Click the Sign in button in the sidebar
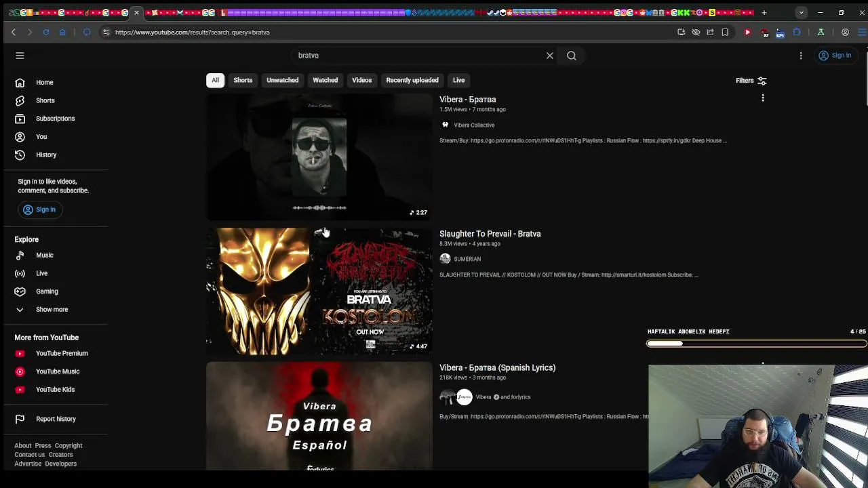The image size is (868, 488). pos(39,209)
